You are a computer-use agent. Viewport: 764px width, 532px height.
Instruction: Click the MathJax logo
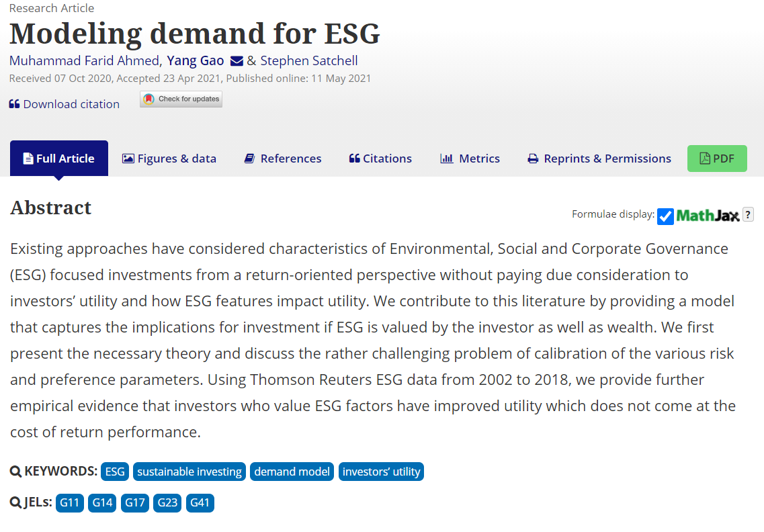[708, 216]
